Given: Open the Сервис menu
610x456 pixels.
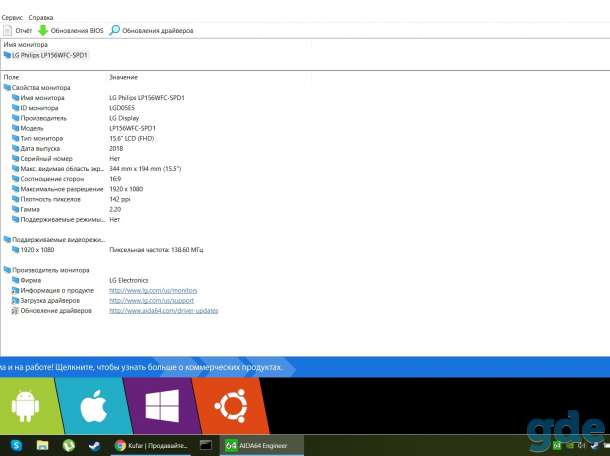Looking at the screenshot, I should tap(12, 18).
